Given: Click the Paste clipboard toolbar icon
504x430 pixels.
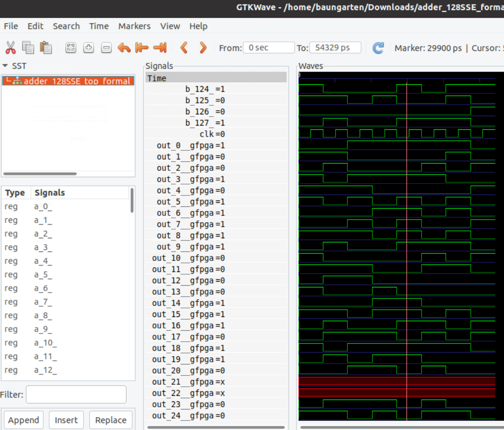Looking at the screenshot, I should 46,48.
